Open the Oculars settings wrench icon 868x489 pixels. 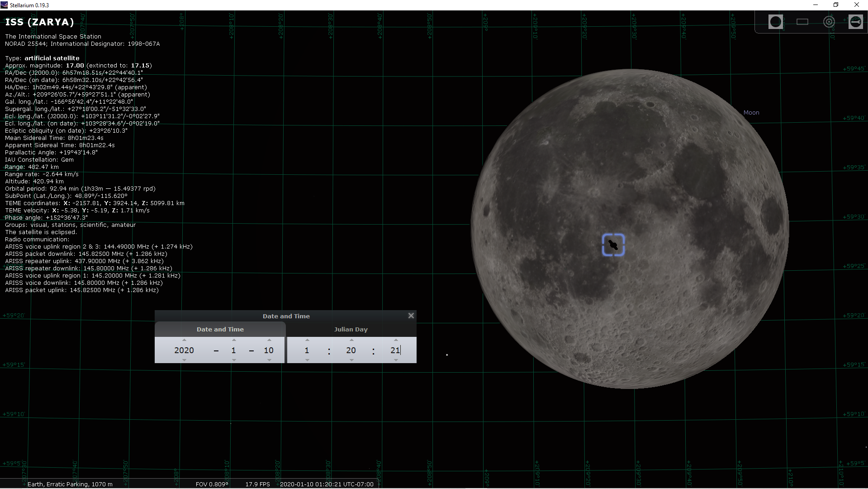[x=855, y=21]
